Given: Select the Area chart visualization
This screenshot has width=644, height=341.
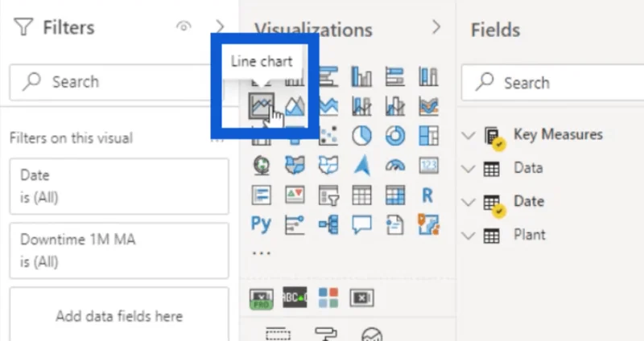Looking at the screenshot, I should [x=295, y=106].
